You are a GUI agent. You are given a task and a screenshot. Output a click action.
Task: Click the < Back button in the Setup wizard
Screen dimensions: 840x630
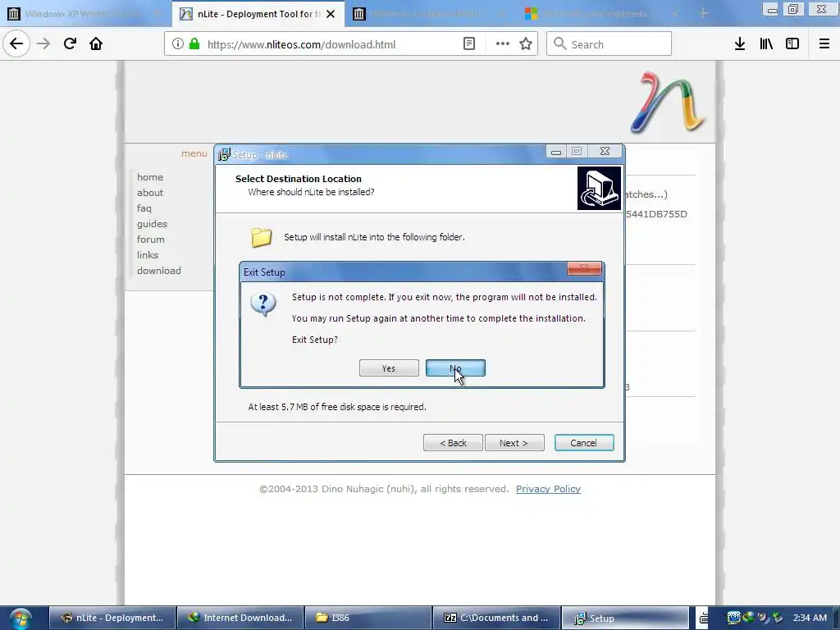pyautogui.click(x=453, y=442)
